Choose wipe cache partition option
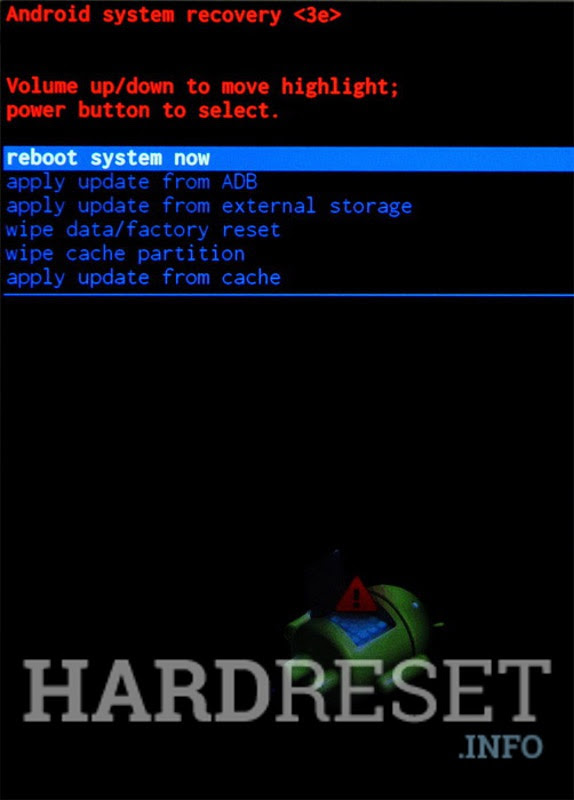 tap(126, 254)
